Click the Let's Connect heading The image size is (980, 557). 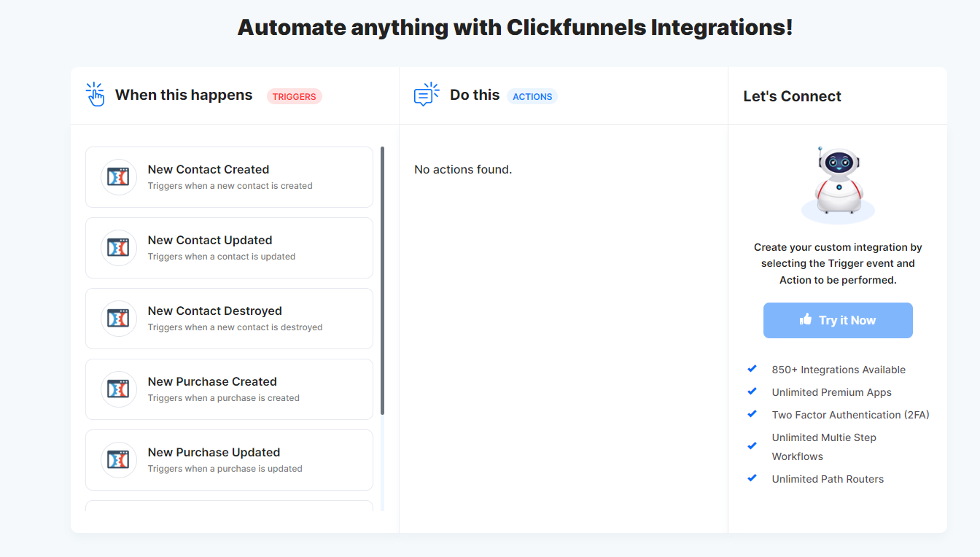(x=792, y=96)
